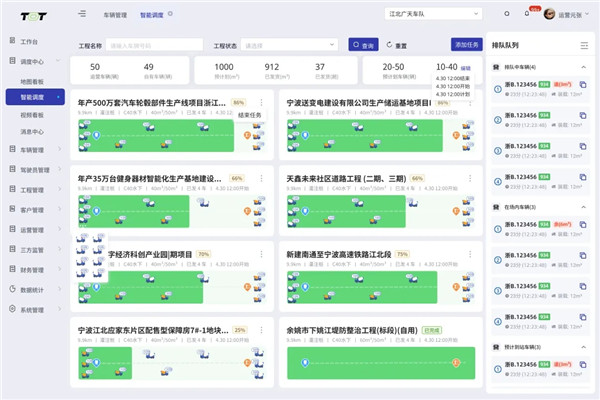Click the 添加任务 button
Screen dimensions: 600x400
click(467, 45)
